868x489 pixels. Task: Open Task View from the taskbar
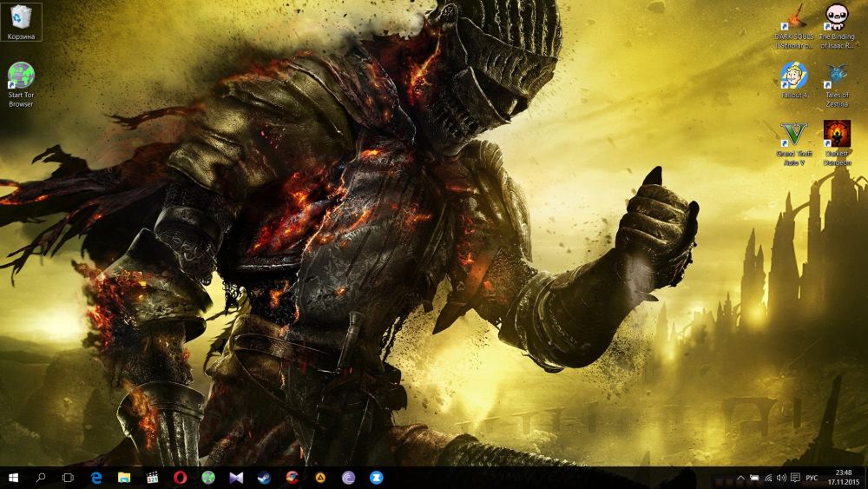[68, 478]
